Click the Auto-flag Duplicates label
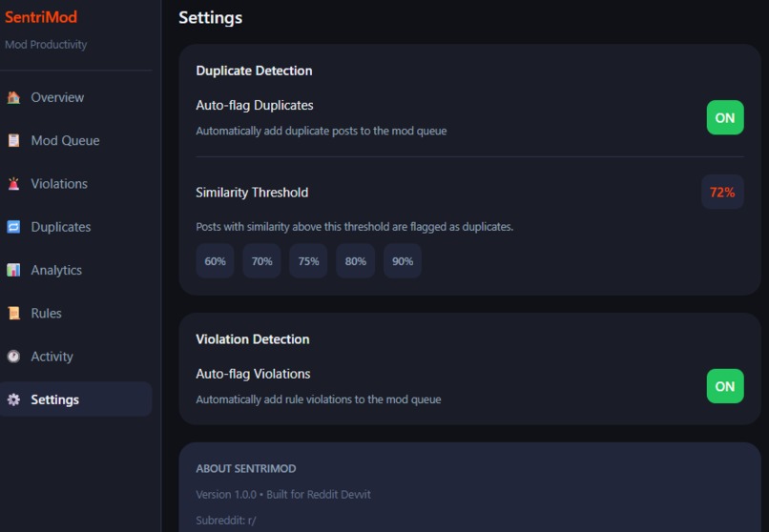 [255, 105]
